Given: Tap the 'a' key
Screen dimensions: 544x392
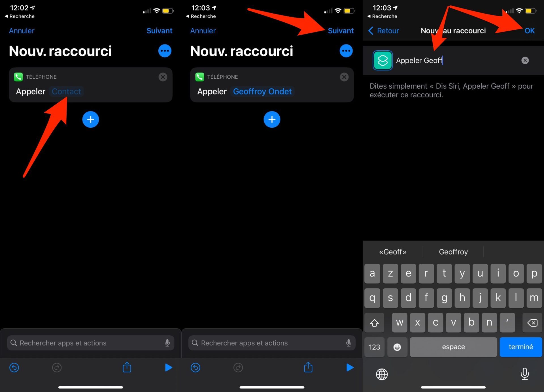Looking at the screenshot, I should pyautogui.click(x=372, y=273).
